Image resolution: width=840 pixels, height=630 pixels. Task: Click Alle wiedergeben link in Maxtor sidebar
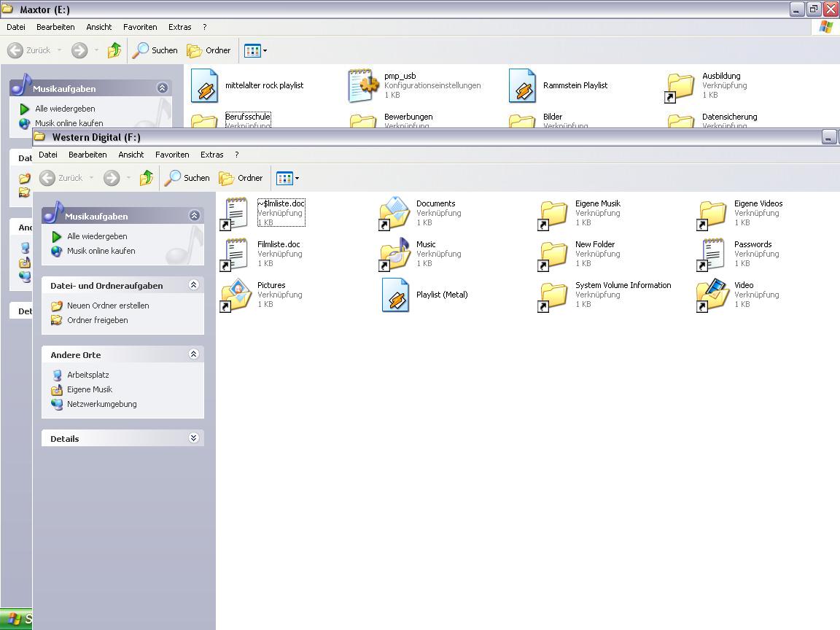[66, 109]
